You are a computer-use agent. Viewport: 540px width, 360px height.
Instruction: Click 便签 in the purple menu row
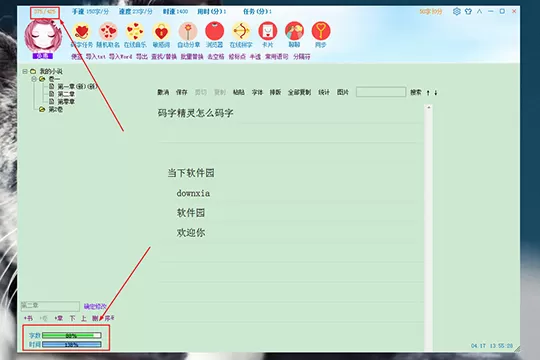(76, 56)
